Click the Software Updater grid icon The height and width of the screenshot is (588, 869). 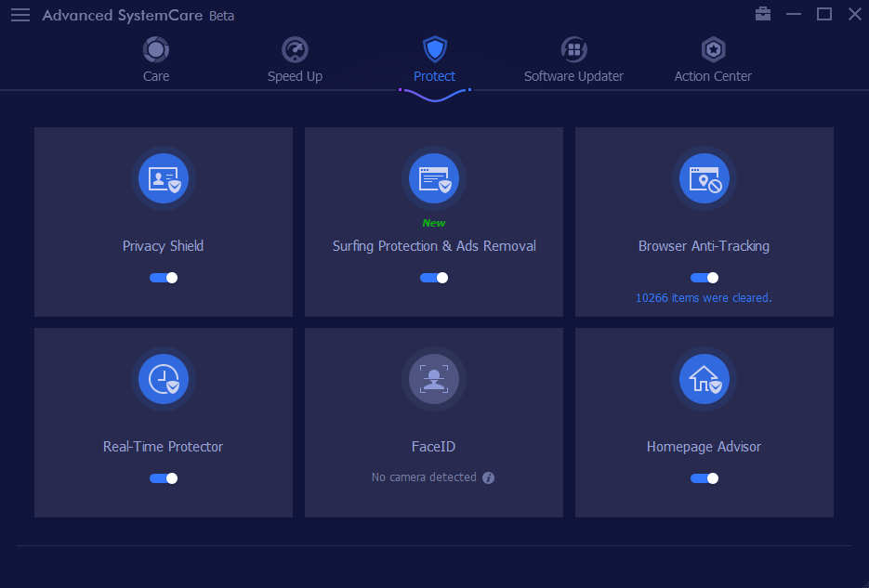[573, 50]
